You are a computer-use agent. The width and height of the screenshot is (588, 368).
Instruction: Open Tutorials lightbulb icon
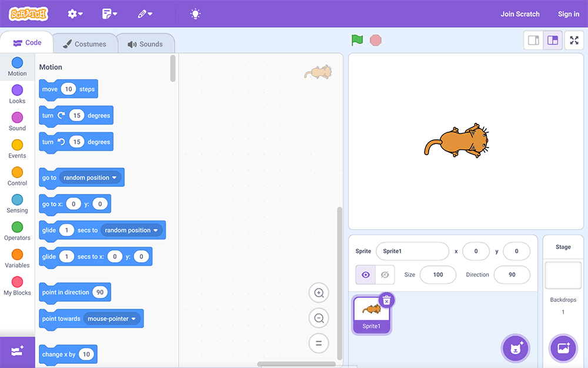tap(195, 14)
